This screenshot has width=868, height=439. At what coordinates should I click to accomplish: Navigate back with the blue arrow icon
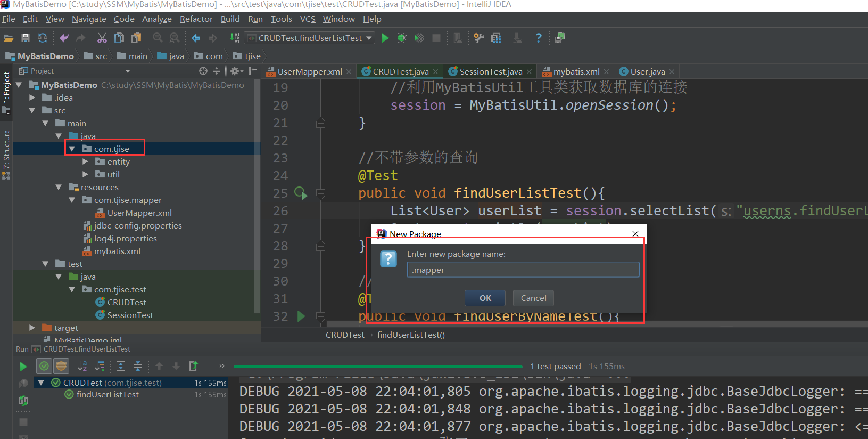click(196, 38)
